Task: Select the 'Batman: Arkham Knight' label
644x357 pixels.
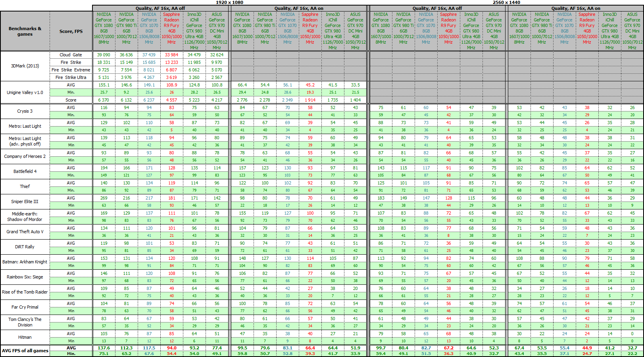Action: [x=25, y=262]
